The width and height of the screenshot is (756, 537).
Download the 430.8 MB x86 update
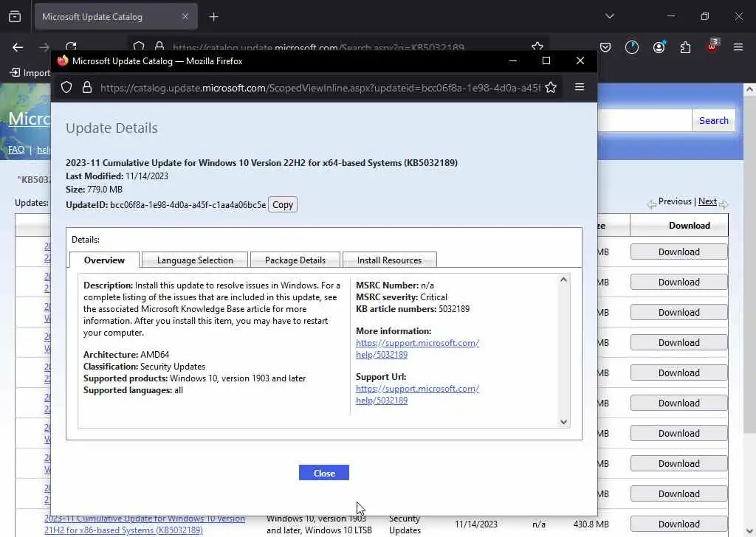679,524
